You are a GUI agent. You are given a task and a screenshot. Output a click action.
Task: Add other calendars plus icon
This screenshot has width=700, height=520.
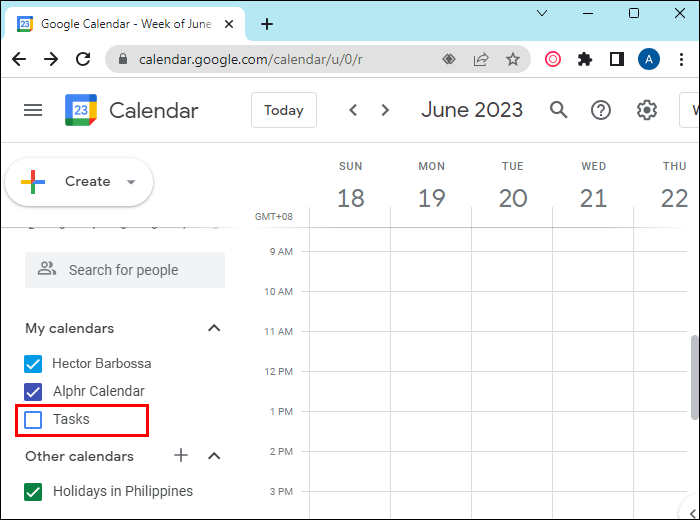pyautogui.click(x=181, y=456)
